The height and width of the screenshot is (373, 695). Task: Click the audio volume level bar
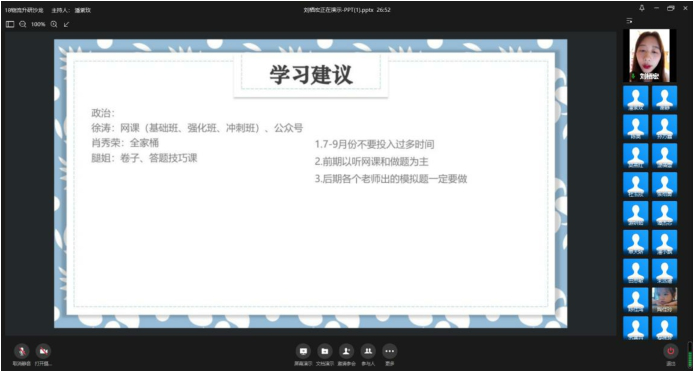pyautogui.click(x=690, y=355)
